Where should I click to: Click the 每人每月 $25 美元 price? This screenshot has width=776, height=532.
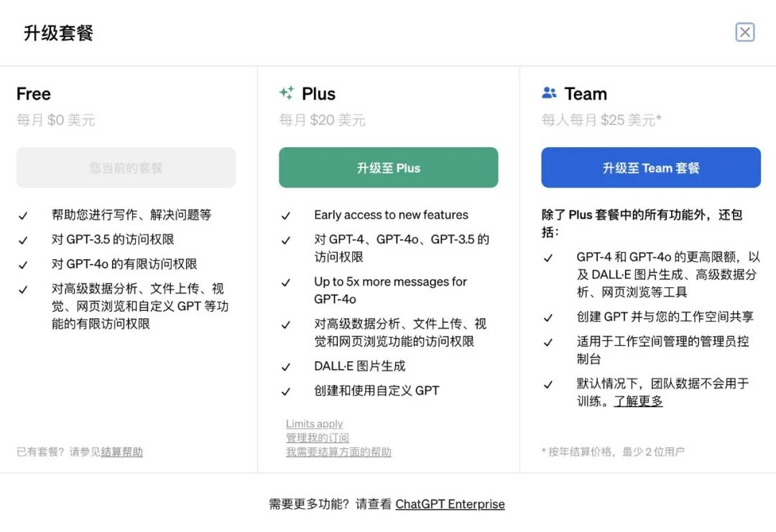click(601, 120)
